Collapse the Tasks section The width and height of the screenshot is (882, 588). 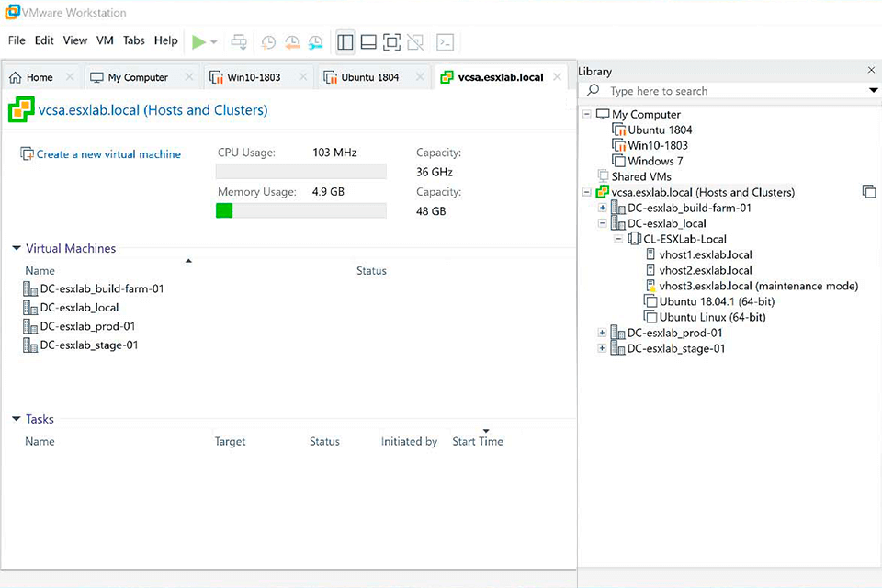17,419
